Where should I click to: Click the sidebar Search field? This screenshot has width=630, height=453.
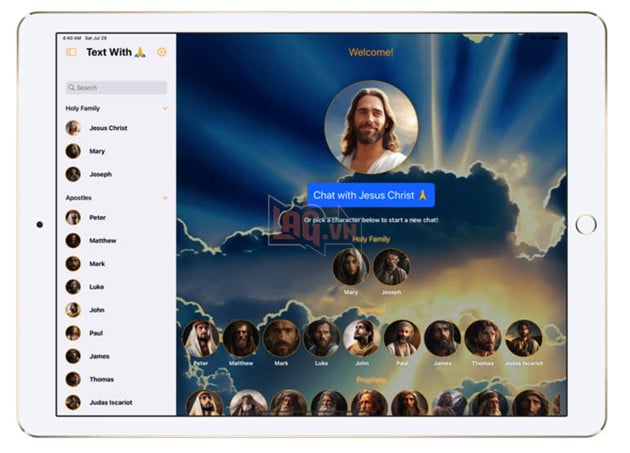click(116, 88)
